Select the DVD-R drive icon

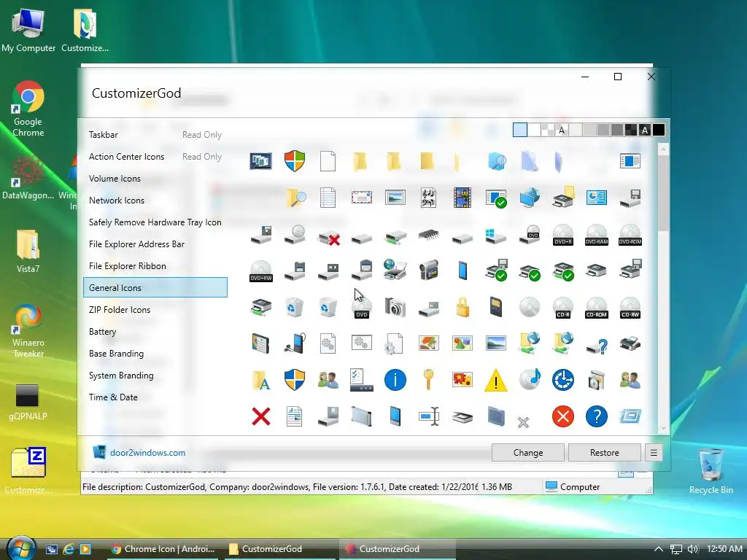point(562,234)
